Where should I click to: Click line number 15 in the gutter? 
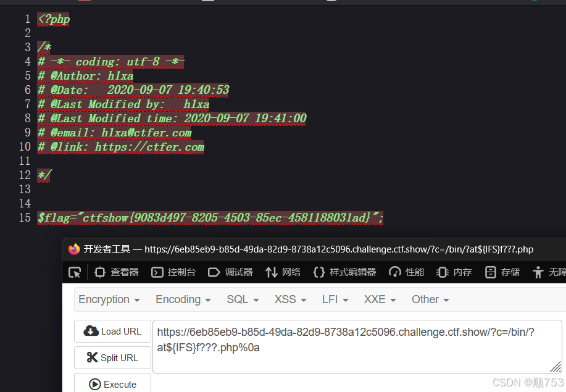click(x=25, y=218)
